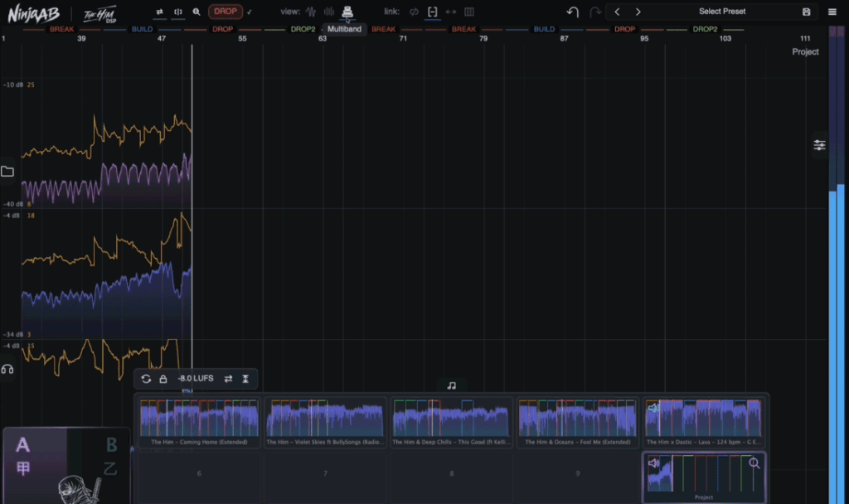The width and height of the screenshot is (849, 504).
Task: Go to previous preset arrow
Action: 617,12
